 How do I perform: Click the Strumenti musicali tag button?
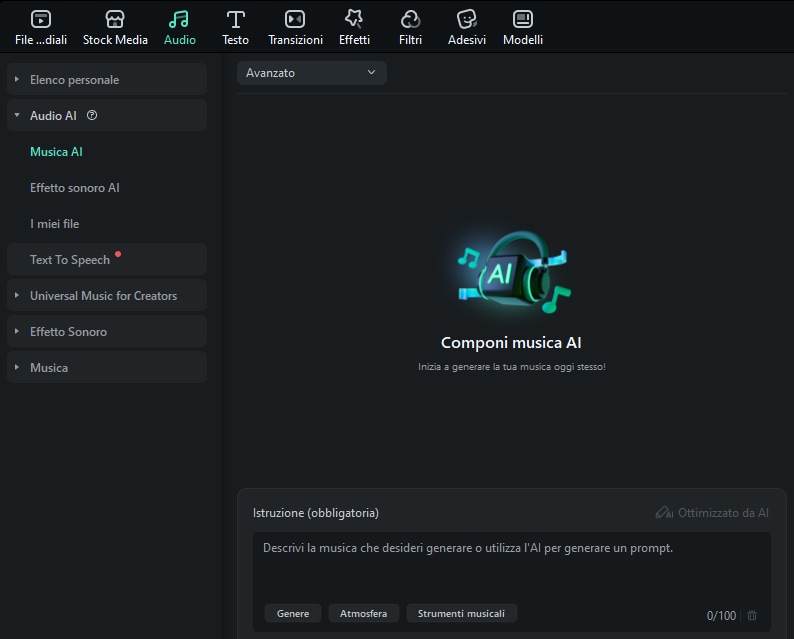click(x=461, y=613)
